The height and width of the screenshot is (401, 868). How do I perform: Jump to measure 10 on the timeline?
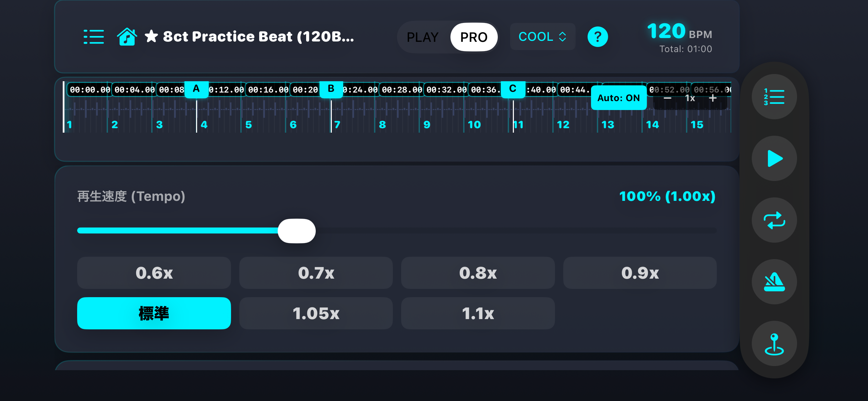[x=474, y=124]
